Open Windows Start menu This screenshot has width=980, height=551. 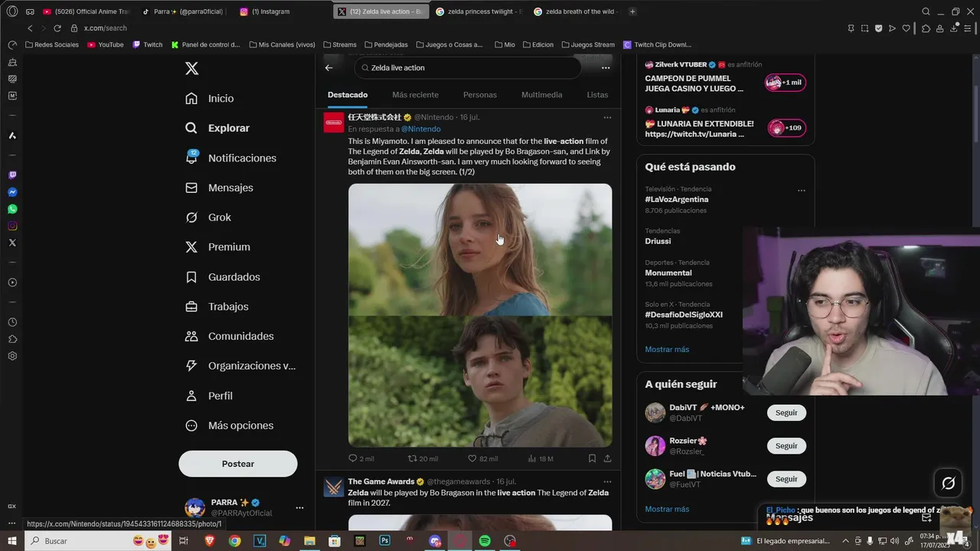pyautogui.click(x=12, y=541)
